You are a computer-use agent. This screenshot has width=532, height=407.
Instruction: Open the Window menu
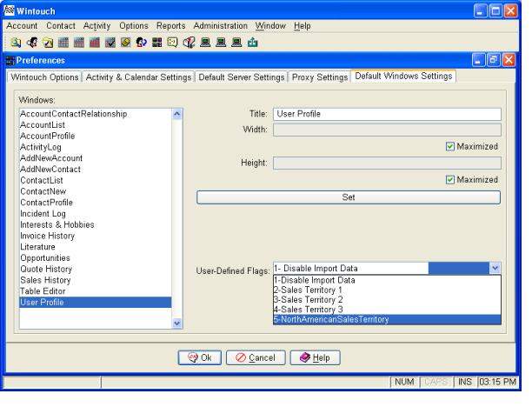point(270,26)
